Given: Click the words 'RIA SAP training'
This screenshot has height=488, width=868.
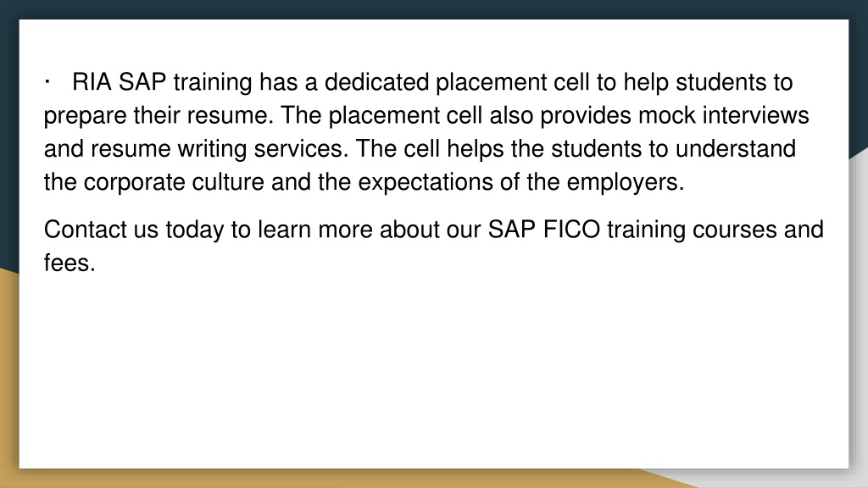Looking at the screenshot, I should point(162,82).
